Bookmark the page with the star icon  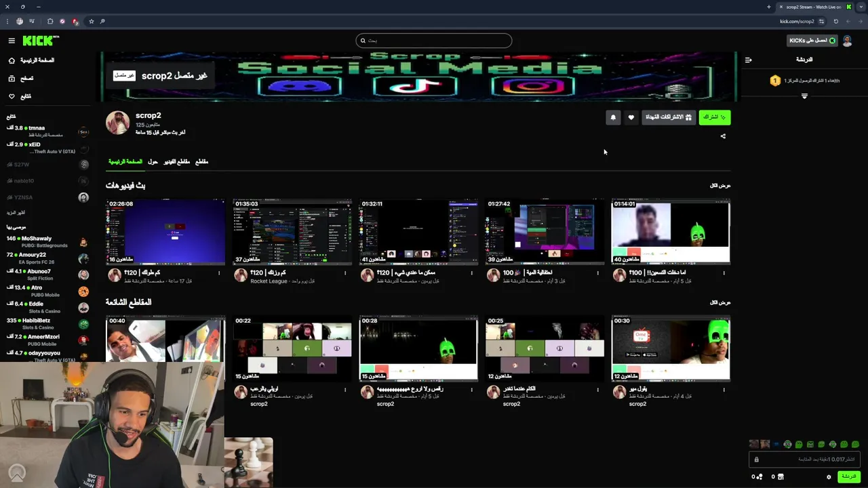92,21
